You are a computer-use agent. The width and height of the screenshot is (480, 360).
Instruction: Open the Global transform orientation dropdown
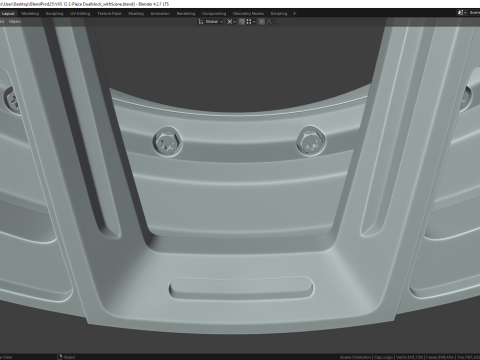(x=214, y=22)
